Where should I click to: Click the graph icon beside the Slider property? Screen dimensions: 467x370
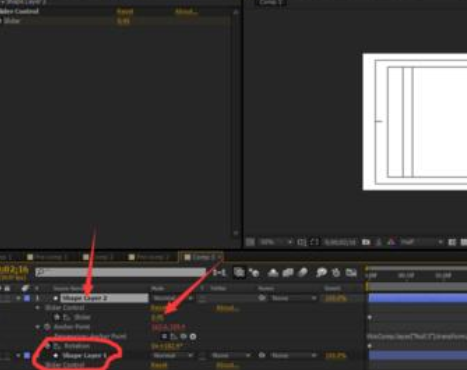coord(67,317)
